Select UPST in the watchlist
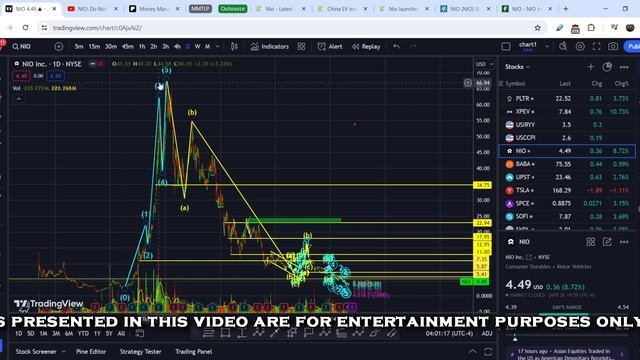640x360 pixels. coord(567,177)
